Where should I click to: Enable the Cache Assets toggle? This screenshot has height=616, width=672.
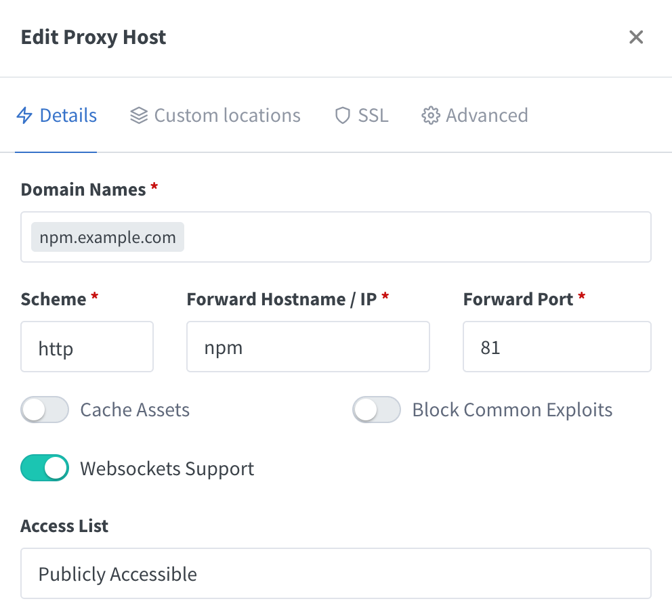point(45,410)
